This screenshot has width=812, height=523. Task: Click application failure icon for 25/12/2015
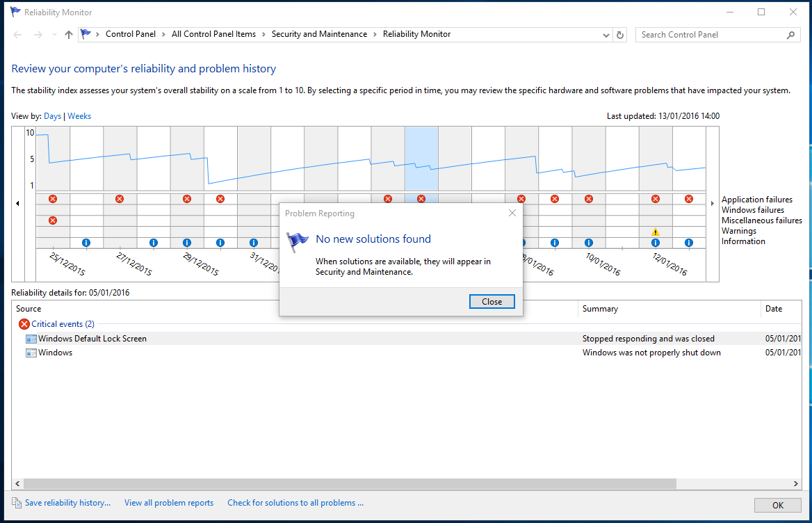(53, 199)
